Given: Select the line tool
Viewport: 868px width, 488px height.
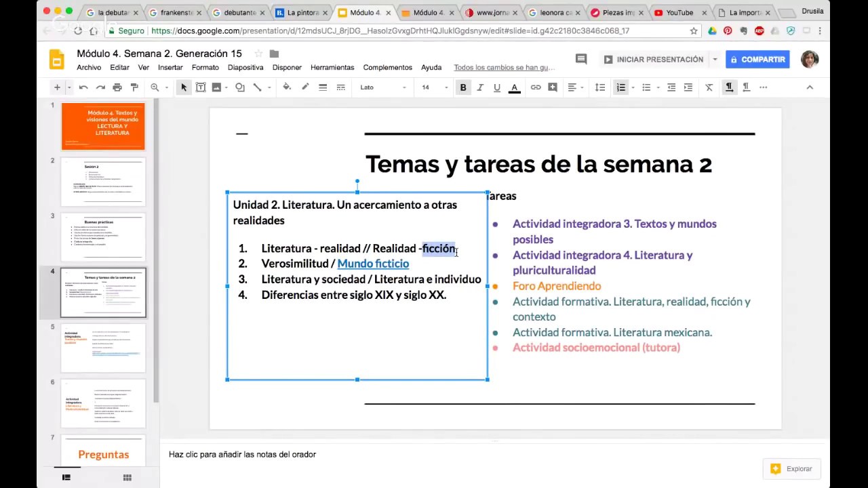Looking at the screenshot, I should 257,87.
